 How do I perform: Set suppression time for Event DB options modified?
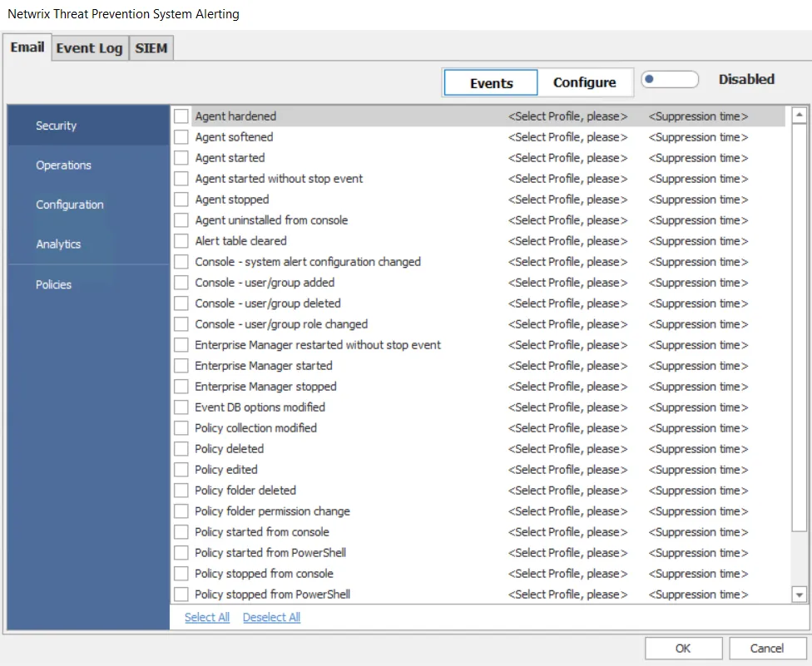698,407
